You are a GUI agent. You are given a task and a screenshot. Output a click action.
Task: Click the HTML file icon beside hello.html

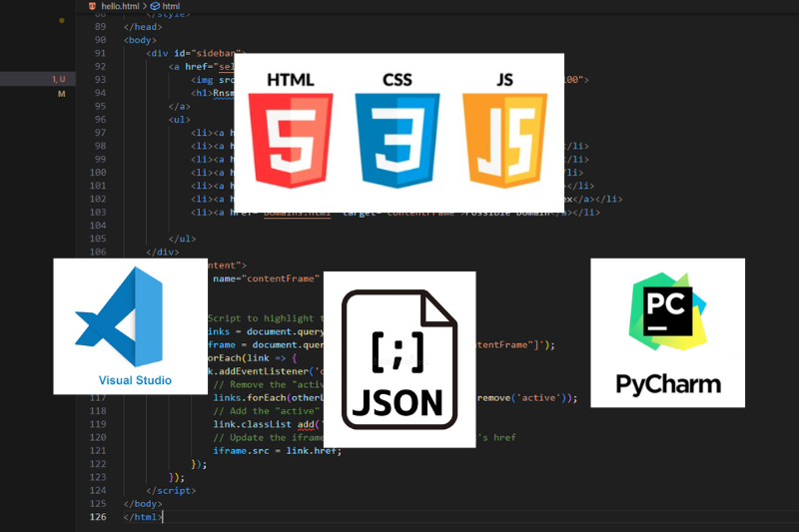point(93,6)
